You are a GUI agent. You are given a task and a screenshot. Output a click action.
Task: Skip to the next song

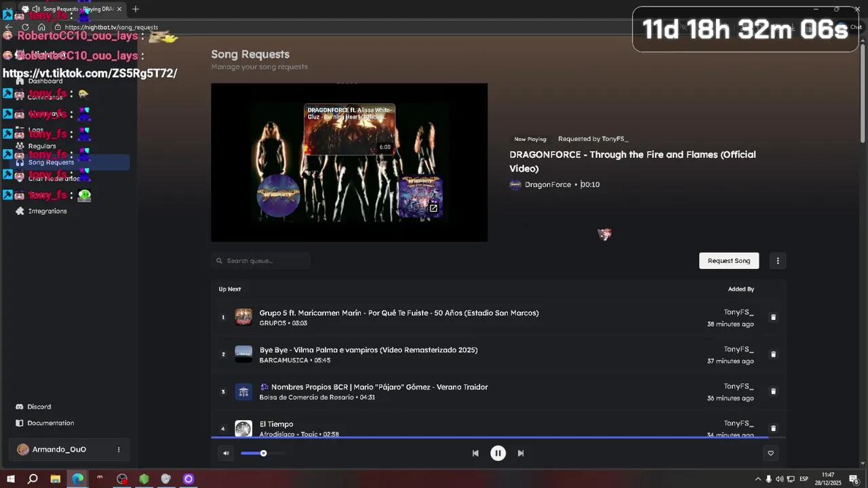[x=521, y=453]
